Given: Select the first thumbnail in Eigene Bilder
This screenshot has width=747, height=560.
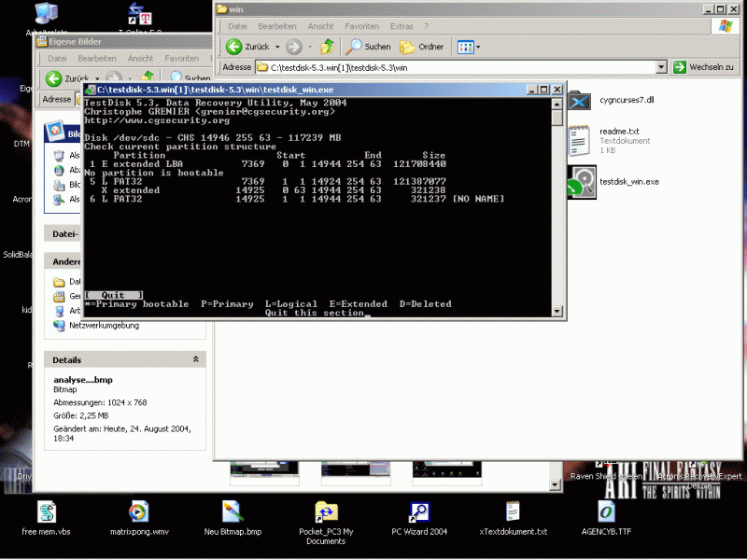Looking at the screenshot, I should tap(264, 473).
